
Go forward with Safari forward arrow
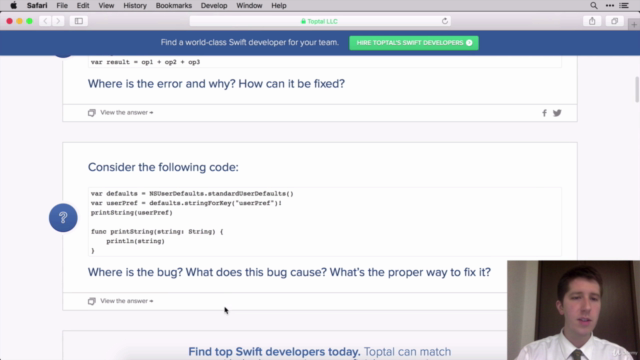58,21
